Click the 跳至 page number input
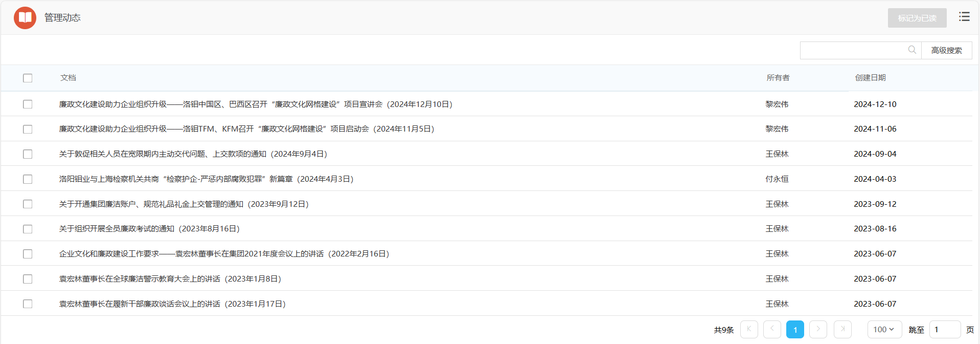The image size is (980, 344). pos(945,329)
